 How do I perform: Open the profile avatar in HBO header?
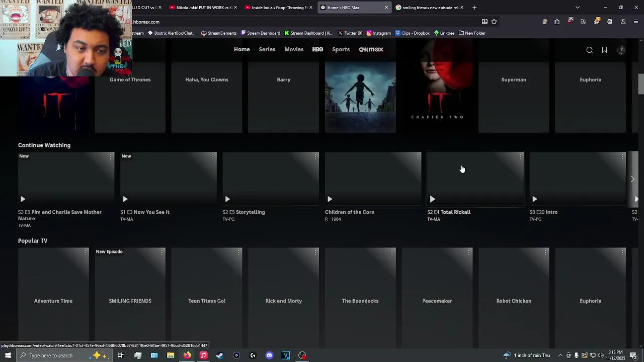tap(621, 50)
